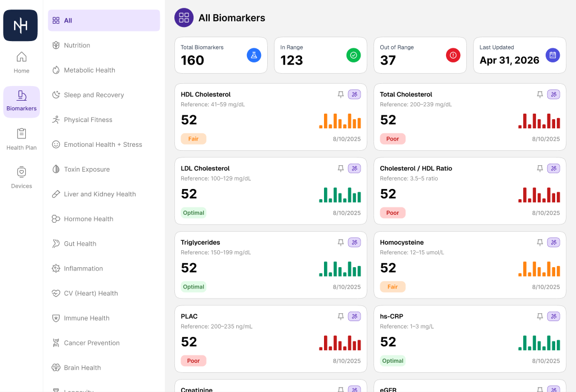Click the In Range value 123
This screenshot has width=576, height=392.
coord(292,60)
